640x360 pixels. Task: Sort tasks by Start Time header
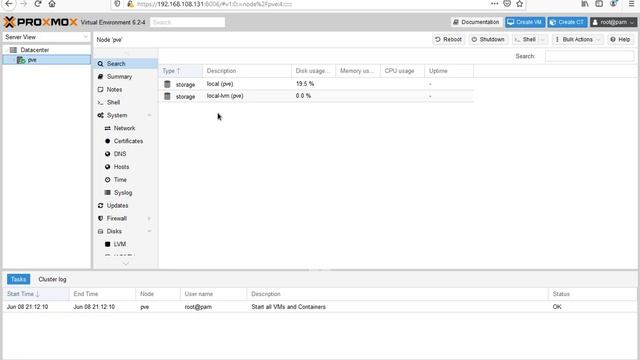click(x=36, y=294)
